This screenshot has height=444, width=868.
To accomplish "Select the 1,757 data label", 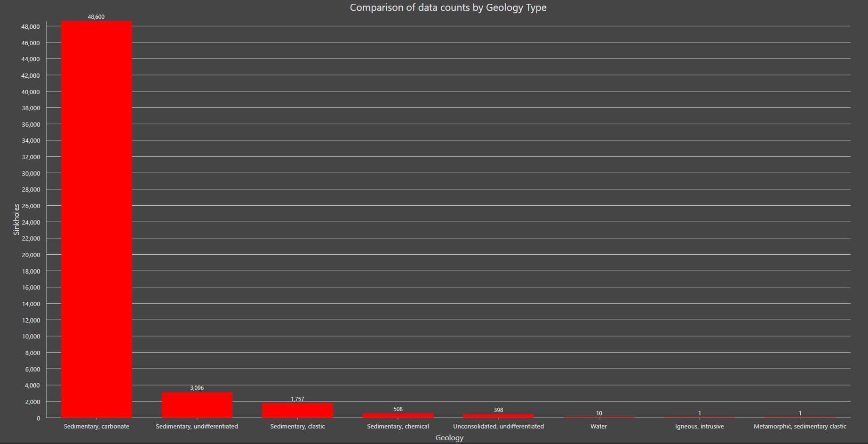I will coord(297,399).
